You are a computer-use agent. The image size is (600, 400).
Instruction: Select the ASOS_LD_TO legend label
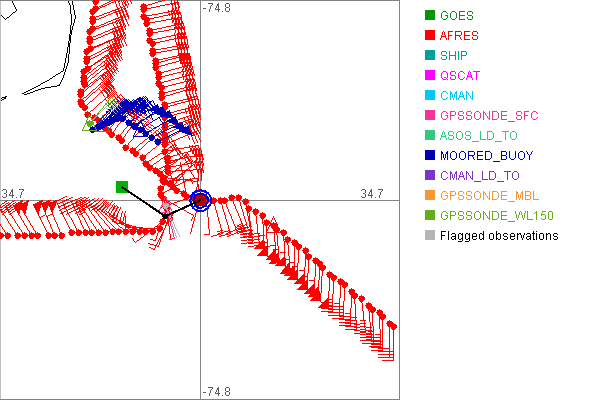(479, 136)
